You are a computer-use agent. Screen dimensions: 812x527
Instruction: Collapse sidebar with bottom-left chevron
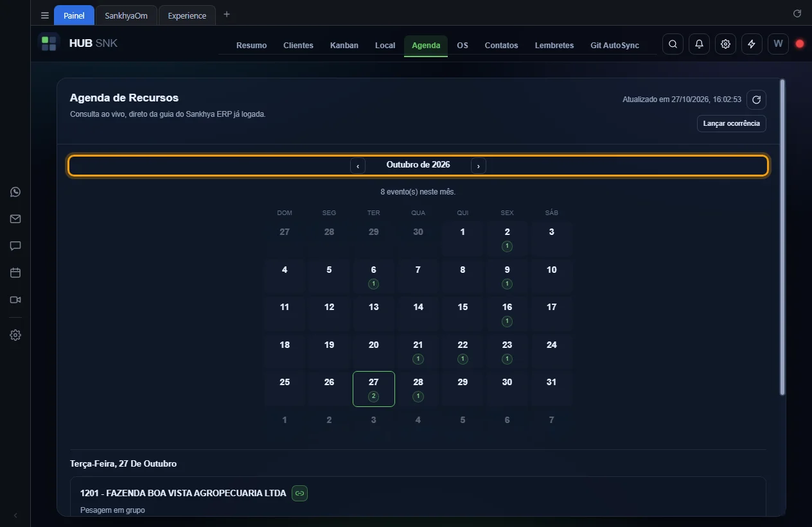pyautogui.click(x=15, y=515)
